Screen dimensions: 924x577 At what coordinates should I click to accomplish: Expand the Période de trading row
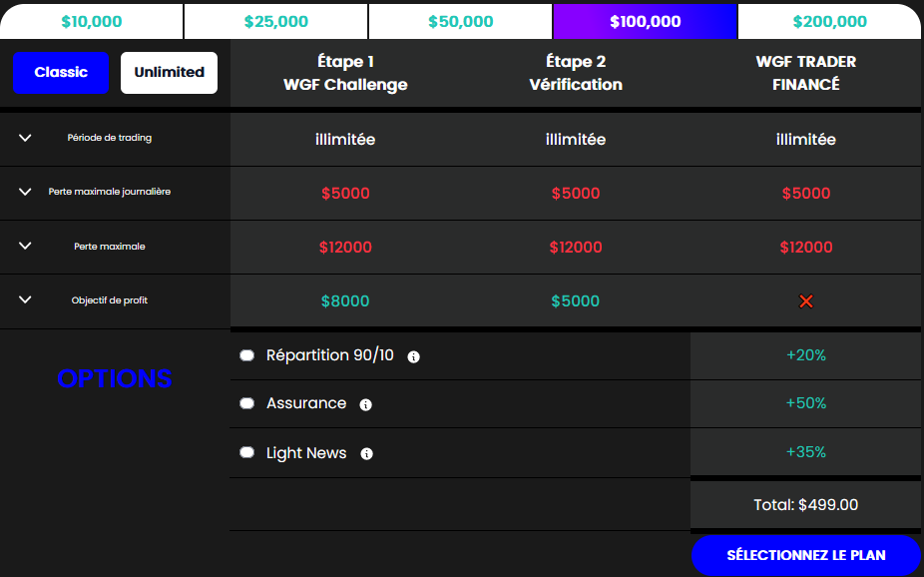pyautogui.click(x=25, y=138)
